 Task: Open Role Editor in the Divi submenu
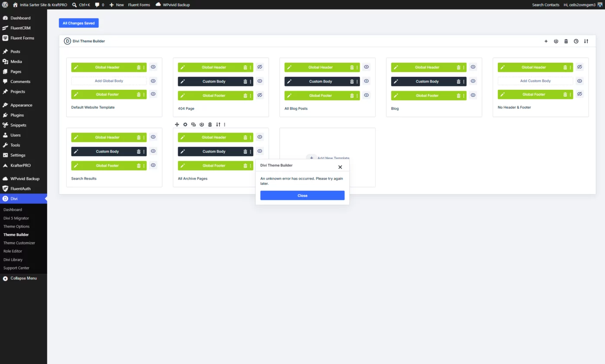coord(13,251)
